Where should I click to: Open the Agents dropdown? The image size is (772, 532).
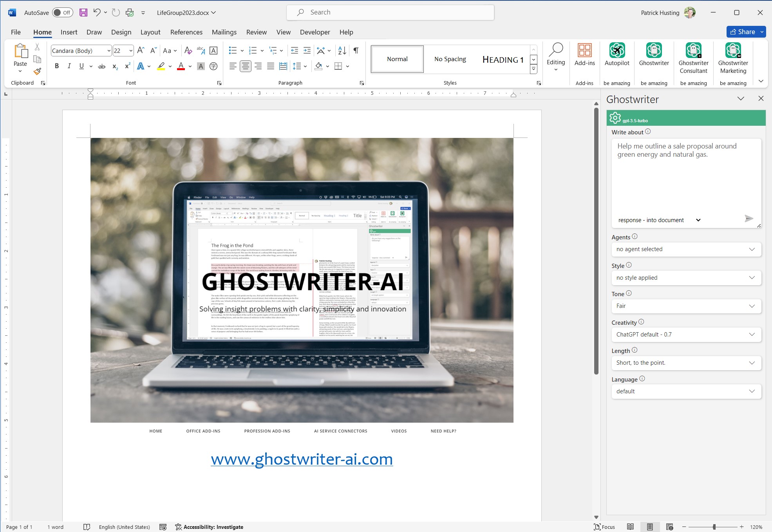coord(686,249)
